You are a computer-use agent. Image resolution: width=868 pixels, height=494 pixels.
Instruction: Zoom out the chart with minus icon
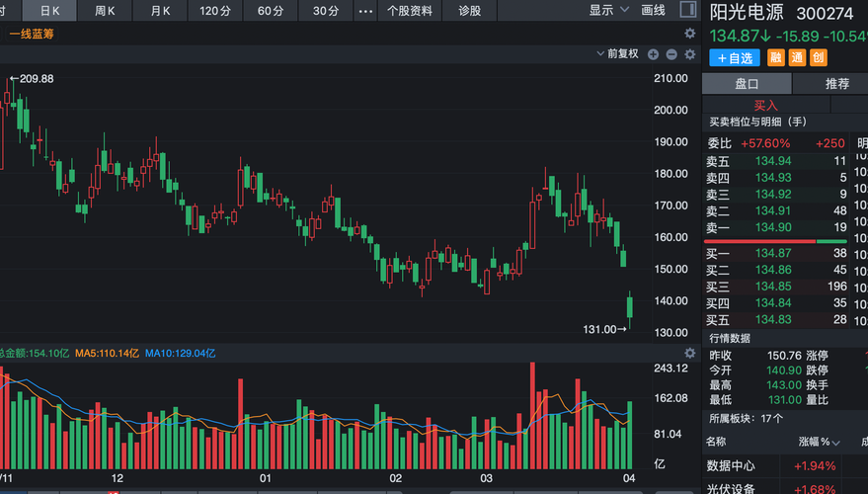[x=671, y=54]
